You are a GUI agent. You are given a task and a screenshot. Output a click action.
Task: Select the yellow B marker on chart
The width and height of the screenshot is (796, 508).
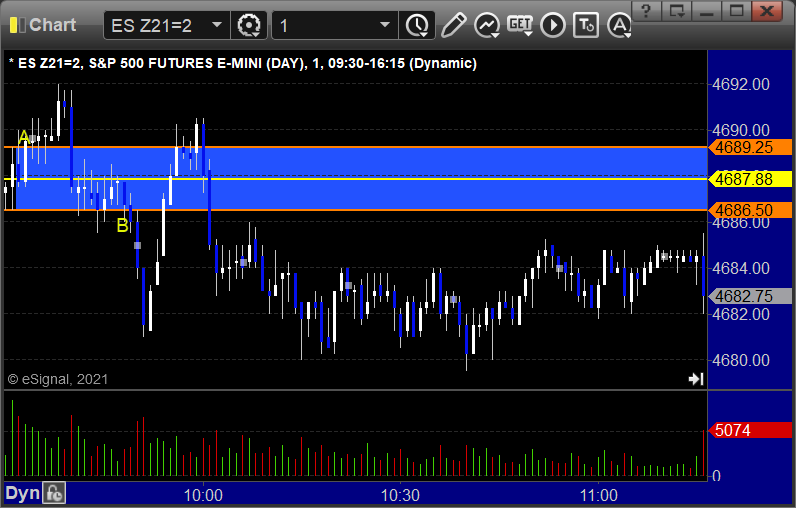pos(122,225)
